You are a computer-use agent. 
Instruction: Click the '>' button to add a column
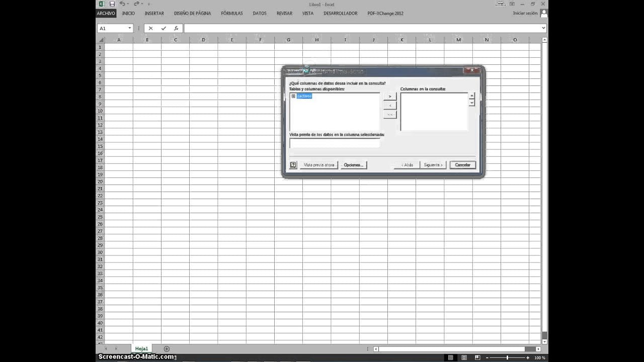tap(390, 96)
